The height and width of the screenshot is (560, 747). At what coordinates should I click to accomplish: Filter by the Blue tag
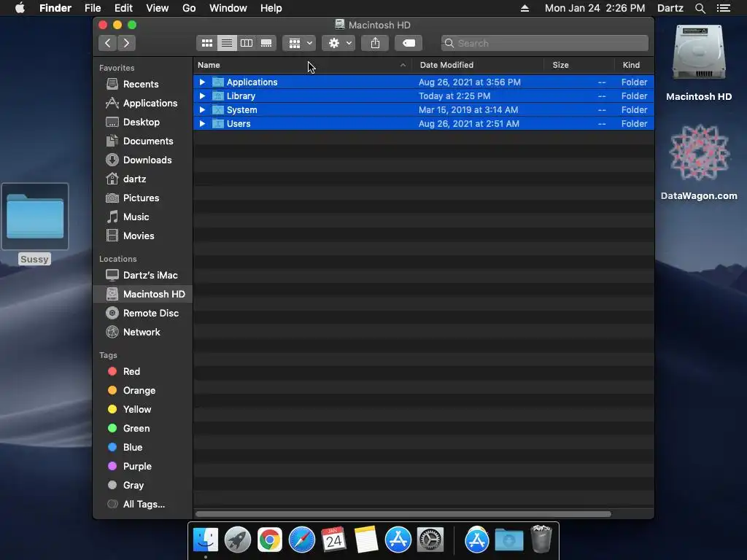coord(133,448)
